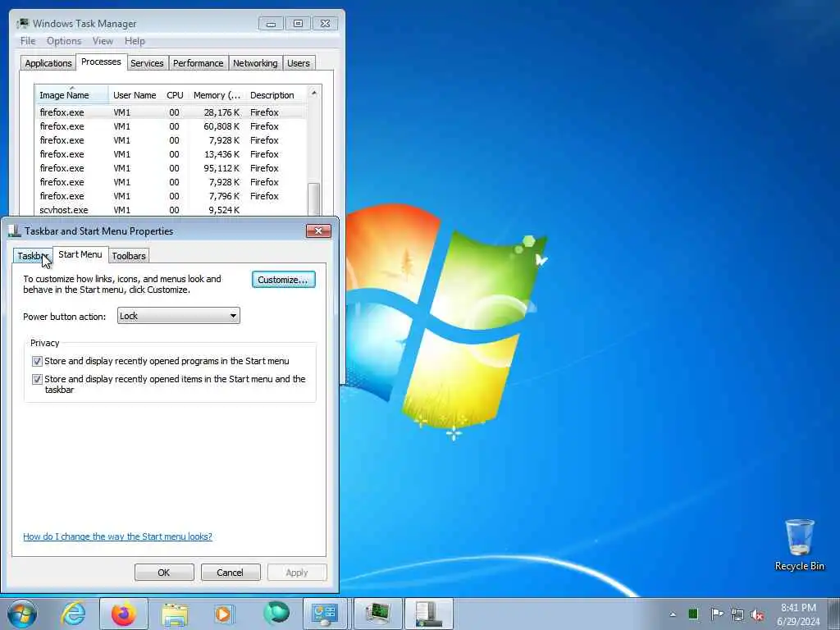The width and height of the screenshot is (840, 630).
Task: Open the Help menu in Task Manager
Action: [x=135, y=41]
